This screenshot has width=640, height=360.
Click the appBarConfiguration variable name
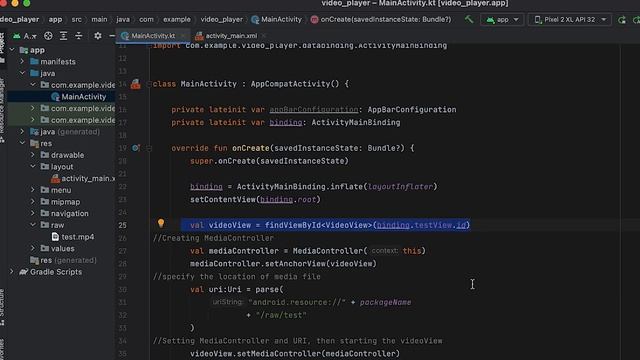pos(313,110)
